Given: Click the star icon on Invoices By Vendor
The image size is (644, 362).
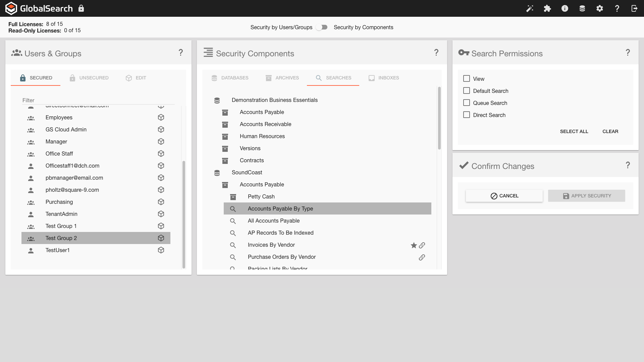Looking at the screenshot, I should [x=414, y=245].
